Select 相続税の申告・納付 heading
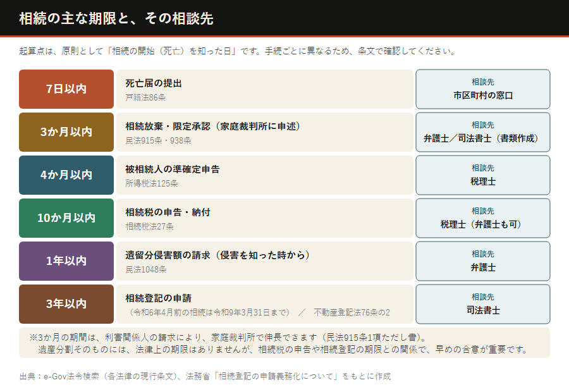 (168, 212)
